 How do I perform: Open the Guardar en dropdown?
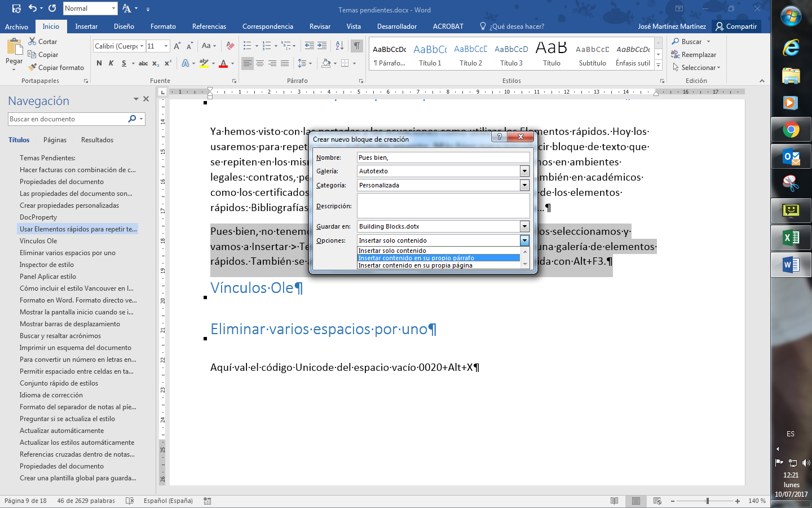coord(524,226)
